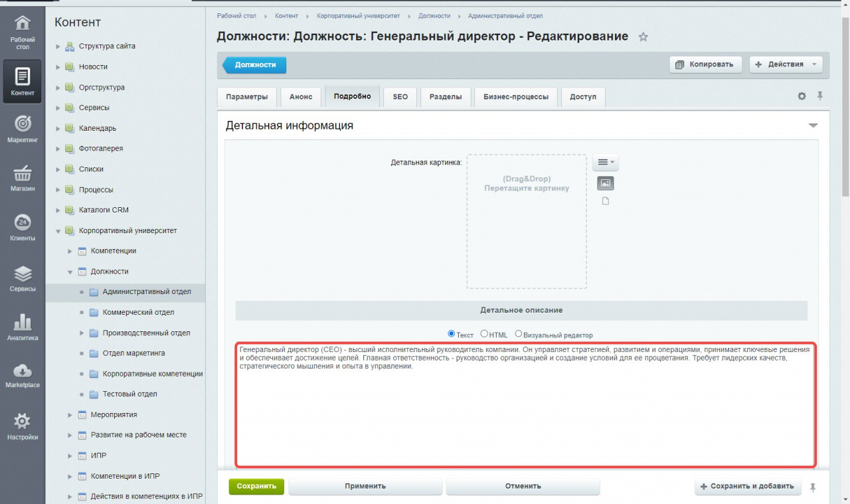The image size is (850, 504).
Task: Click the Drag&Drop image upload area
Action: click(x=527, y=221)
